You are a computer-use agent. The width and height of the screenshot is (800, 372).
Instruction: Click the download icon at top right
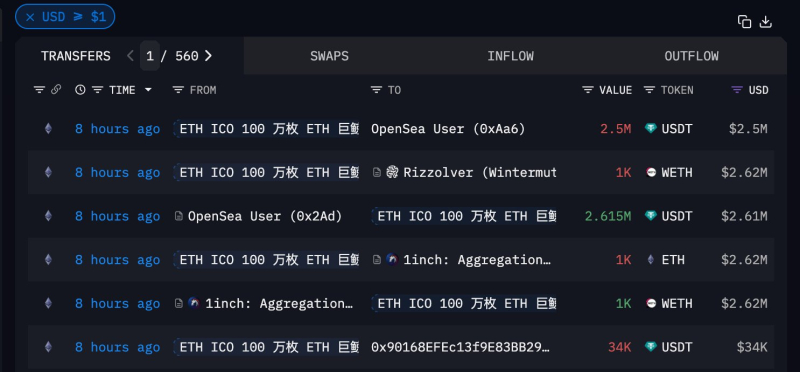click(x=766, y=22)
